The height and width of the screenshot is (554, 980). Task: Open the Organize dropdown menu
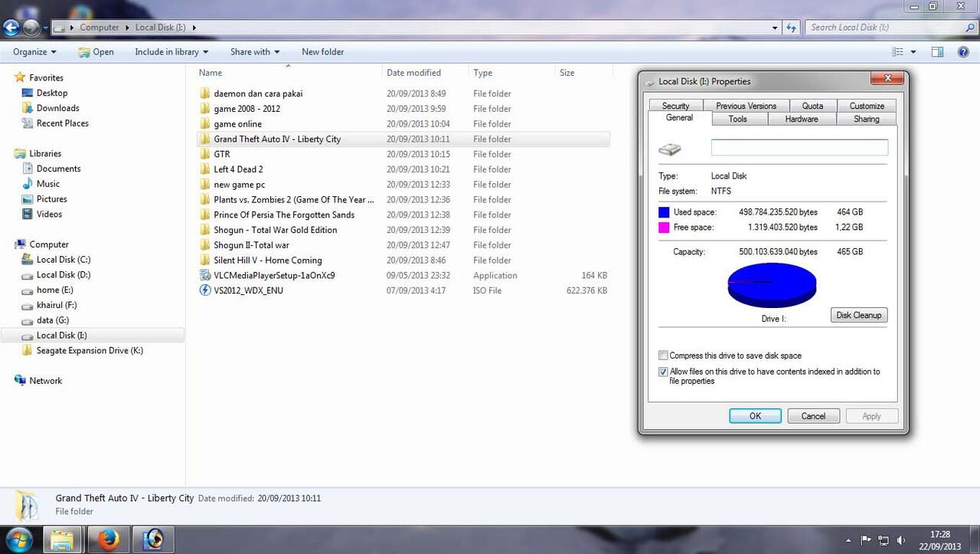(x=34, y=52)
